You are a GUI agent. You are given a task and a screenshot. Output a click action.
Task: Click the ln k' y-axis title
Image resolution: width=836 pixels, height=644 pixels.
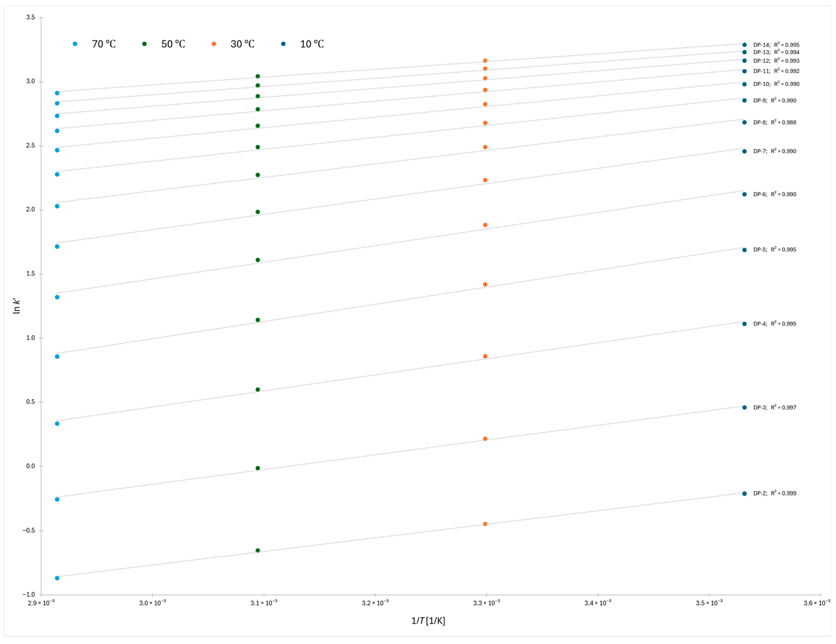click(x=16, y=306)
